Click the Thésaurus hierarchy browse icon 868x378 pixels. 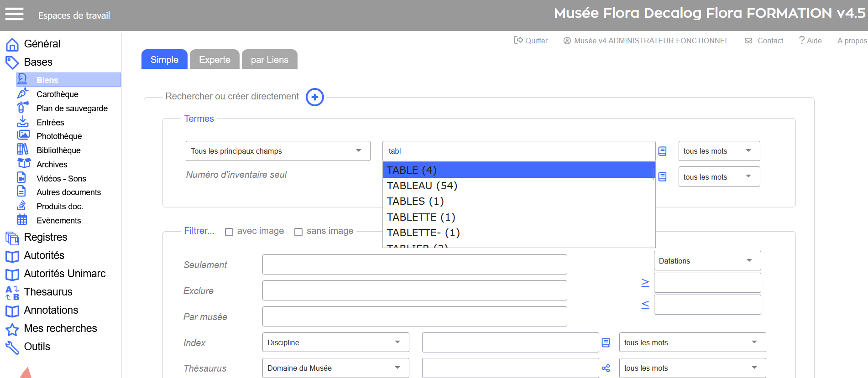click(x=606, y=368)
